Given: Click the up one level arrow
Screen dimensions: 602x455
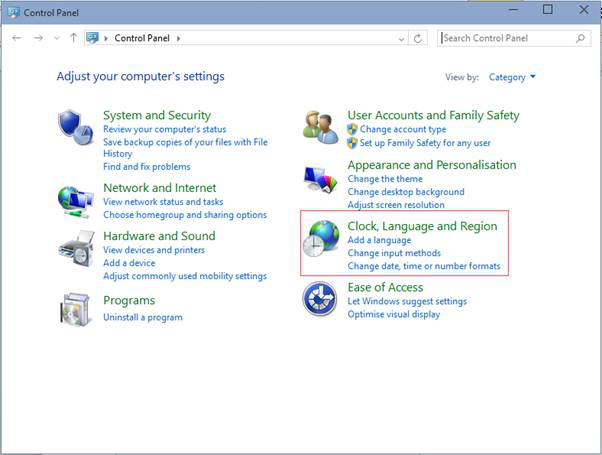Looking at the screenshot, I should tap(73, 38).
